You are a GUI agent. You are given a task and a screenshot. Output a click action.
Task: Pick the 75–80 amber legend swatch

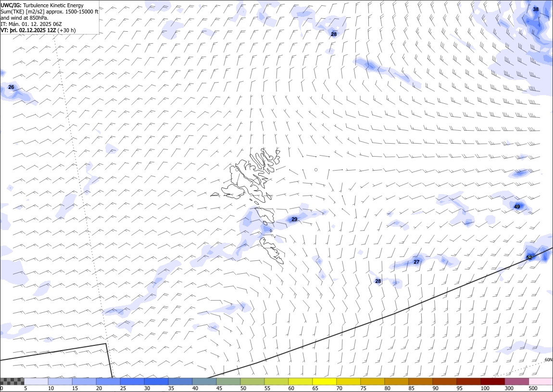point(372,381)
